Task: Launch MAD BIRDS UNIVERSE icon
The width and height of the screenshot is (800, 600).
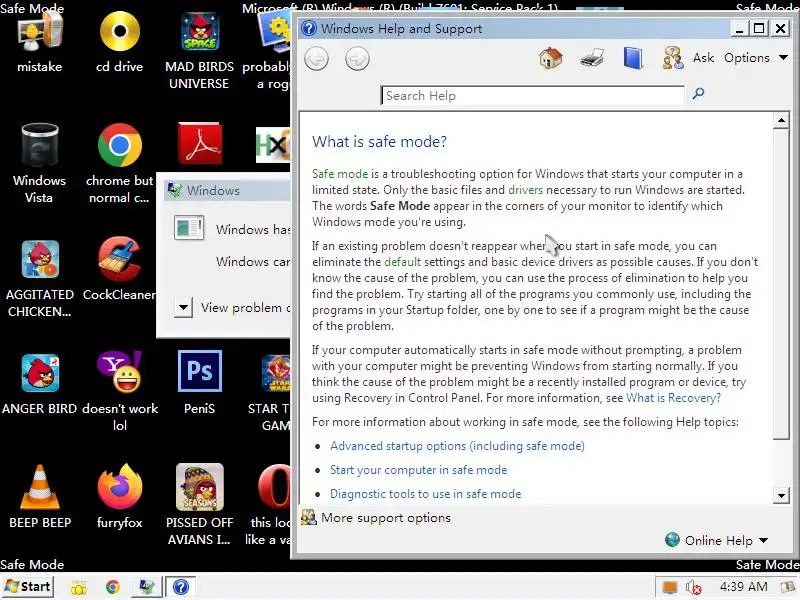Action: coord(199,51)
